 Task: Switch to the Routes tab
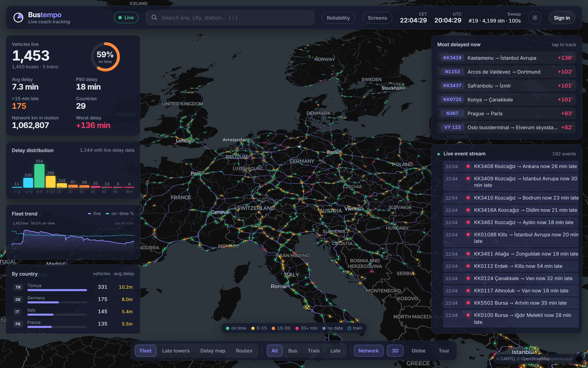tap(244, 351)
